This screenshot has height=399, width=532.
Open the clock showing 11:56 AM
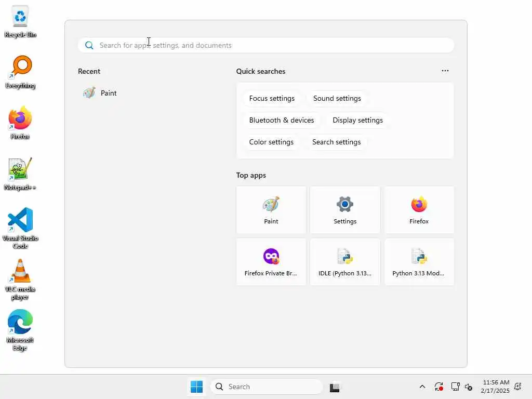(x=495, y=387)
